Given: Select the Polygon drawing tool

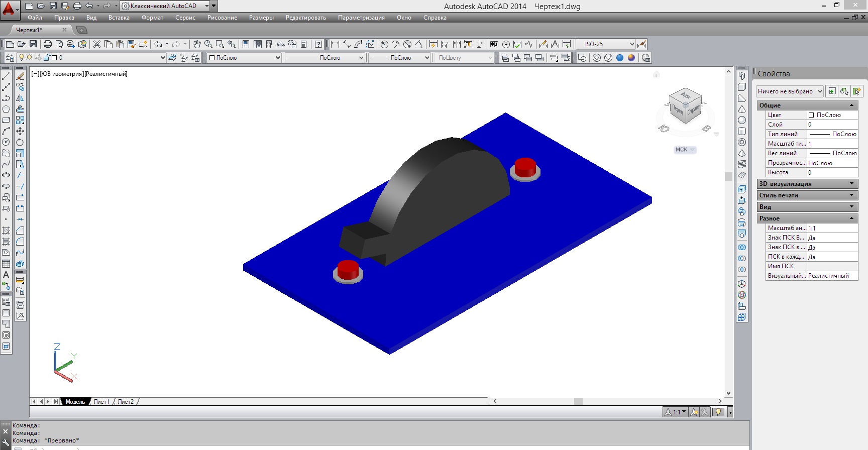Looking at the screenshot, I should [x=6, y=109].
